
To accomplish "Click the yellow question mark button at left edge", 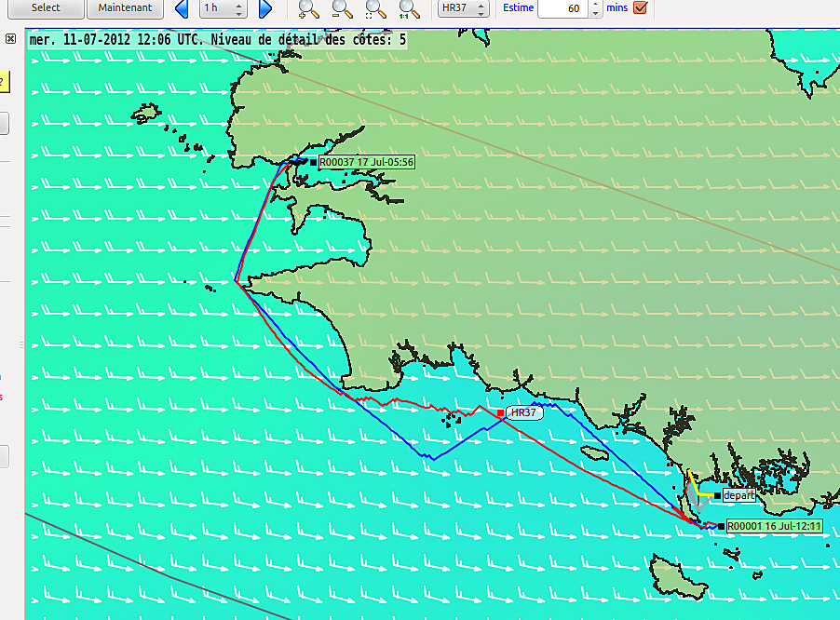I will coord(4,82).
